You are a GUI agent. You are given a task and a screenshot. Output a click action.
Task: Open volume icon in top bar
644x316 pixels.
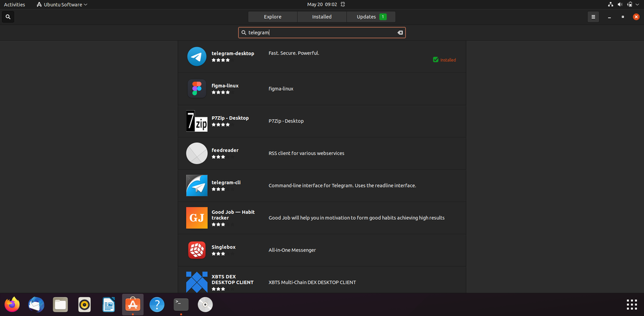[x=620, y=5]
